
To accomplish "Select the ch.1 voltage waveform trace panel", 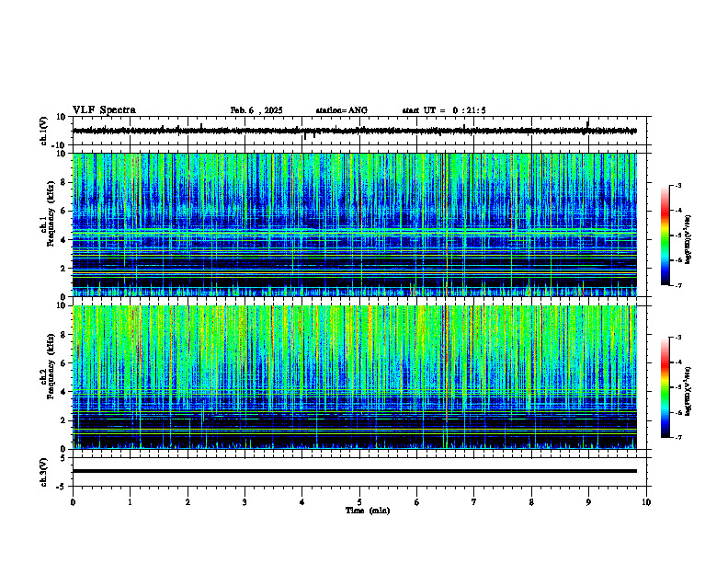I will (x=361, y=131).
